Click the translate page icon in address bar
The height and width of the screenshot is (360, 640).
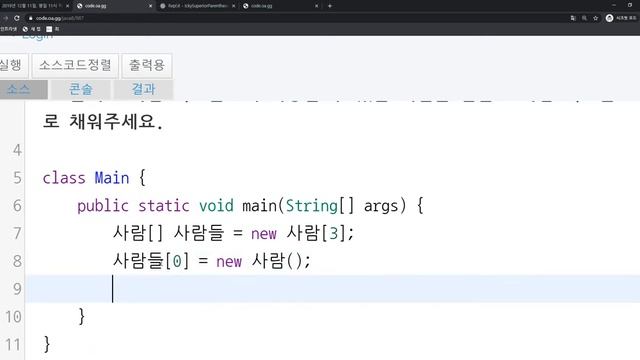point(573,18)
